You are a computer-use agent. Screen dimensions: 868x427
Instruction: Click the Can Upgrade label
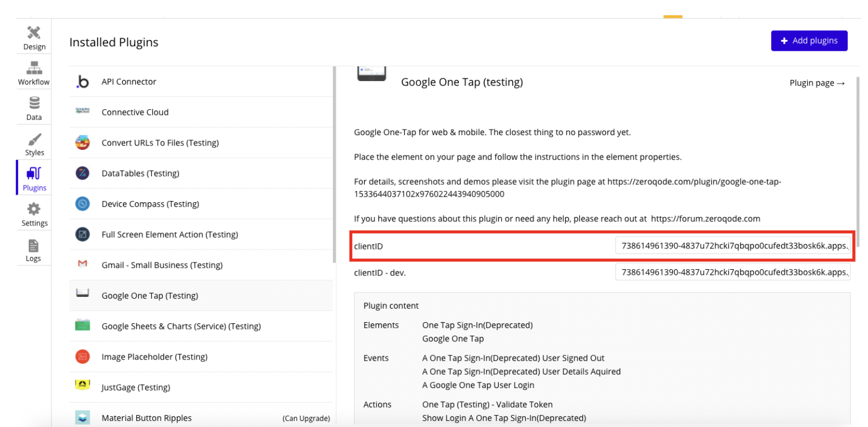pyautogui.click(x=305, y=419)
